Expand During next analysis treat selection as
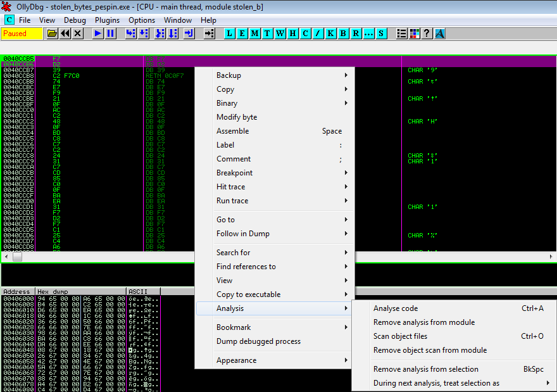The height and width of the screenshot is (392, 557). pos(454,383)
